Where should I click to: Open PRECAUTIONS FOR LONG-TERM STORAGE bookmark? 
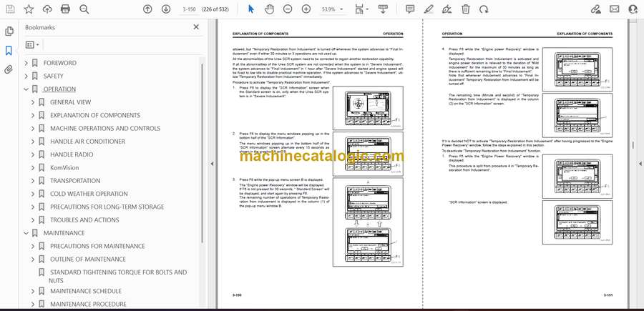tap(107, 207)
